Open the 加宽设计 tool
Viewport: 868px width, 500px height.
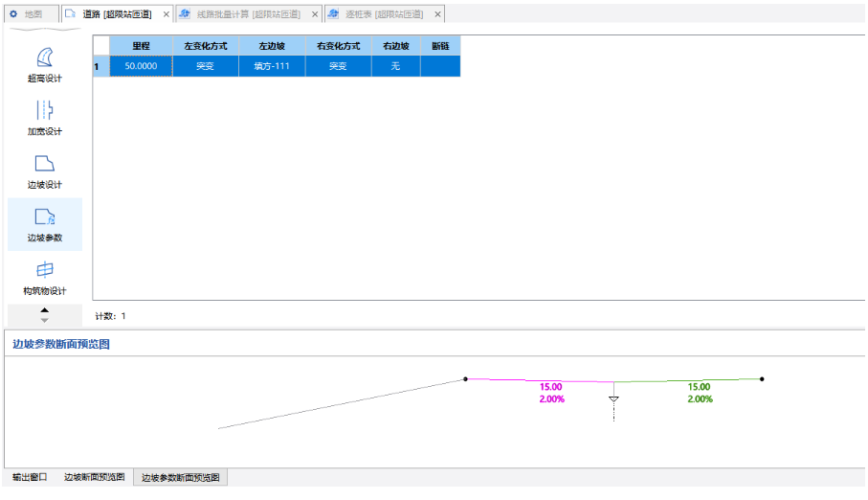point(45,118)
